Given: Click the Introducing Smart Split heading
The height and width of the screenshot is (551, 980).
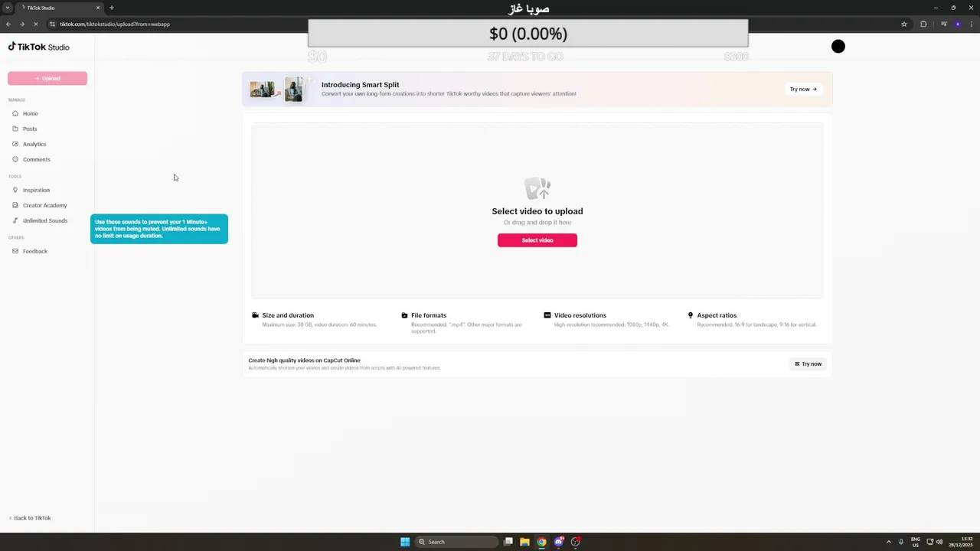Looking at the screenshot, I should coord(360,85).
